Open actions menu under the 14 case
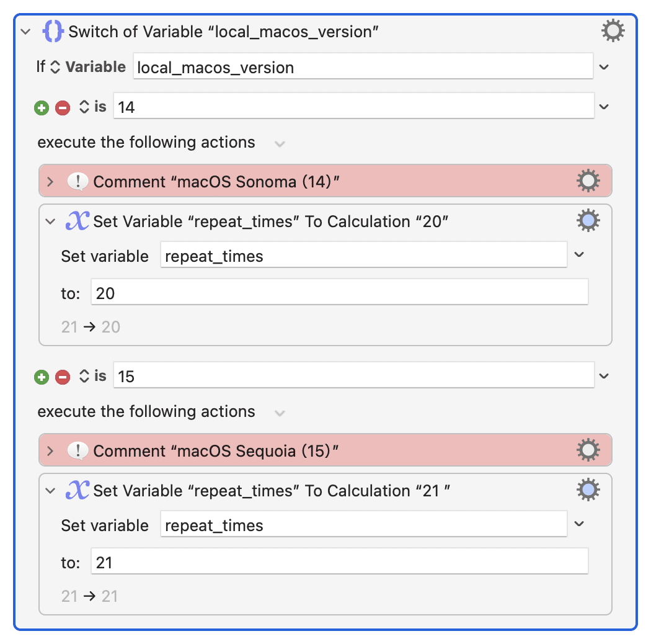This screenshot has width=651, height=644. 280,144
